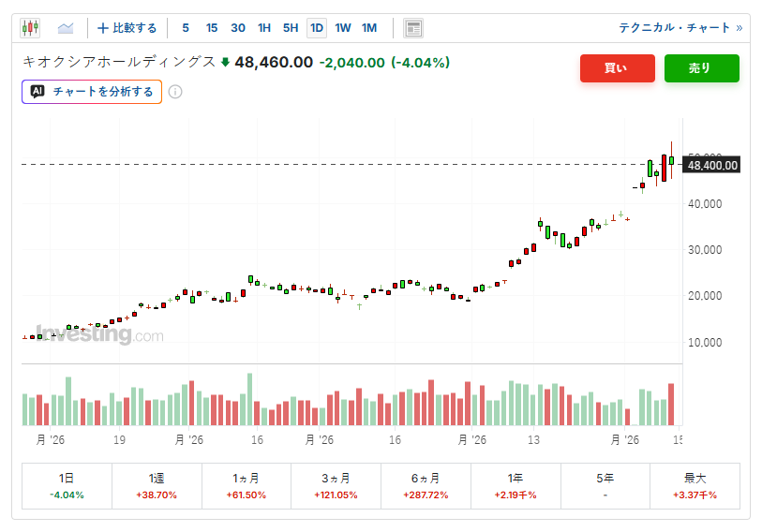Open the news layout icon in toolbar

pos(413,28)
